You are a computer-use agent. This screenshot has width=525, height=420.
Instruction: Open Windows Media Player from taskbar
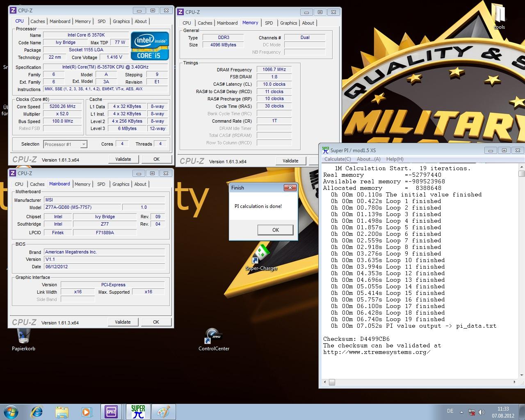click(x=87, y=412)
